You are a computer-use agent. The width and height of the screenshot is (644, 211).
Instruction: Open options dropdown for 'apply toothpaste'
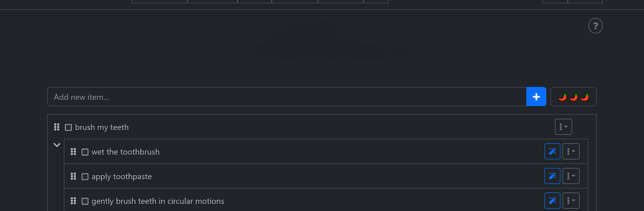pyautogui.click(x=571, y=176)
